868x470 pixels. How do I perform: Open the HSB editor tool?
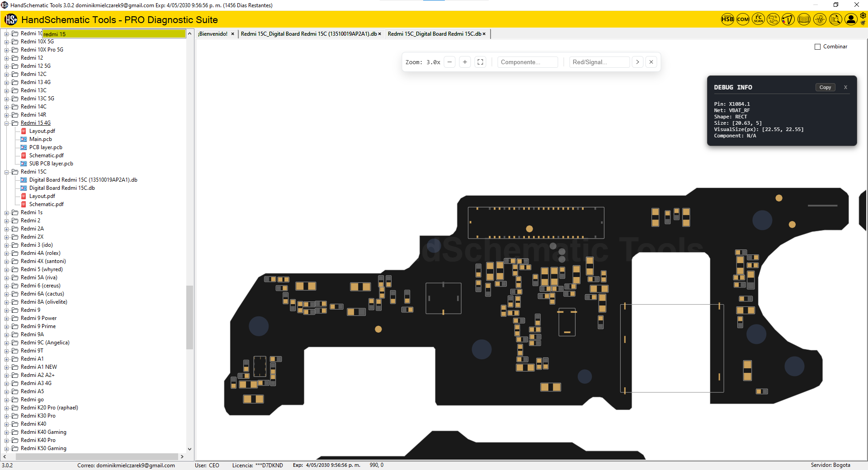[727, 19]
